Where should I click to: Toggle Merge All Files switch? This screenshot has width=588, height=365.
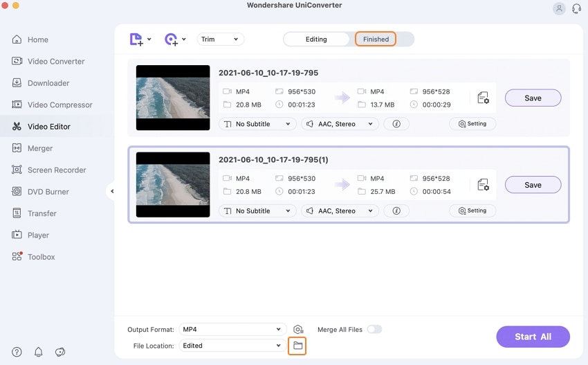[x=374, y=329]
